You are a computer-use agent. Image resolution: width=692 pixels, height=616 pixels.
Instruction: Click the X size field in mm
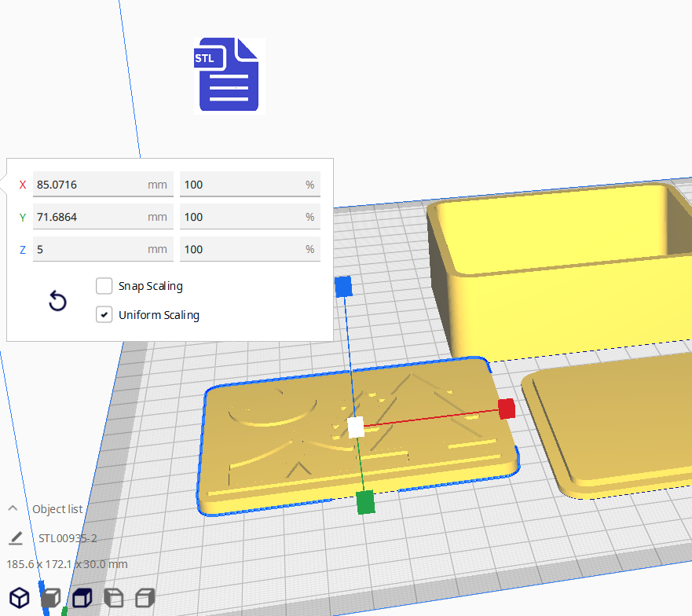[90, 185]
